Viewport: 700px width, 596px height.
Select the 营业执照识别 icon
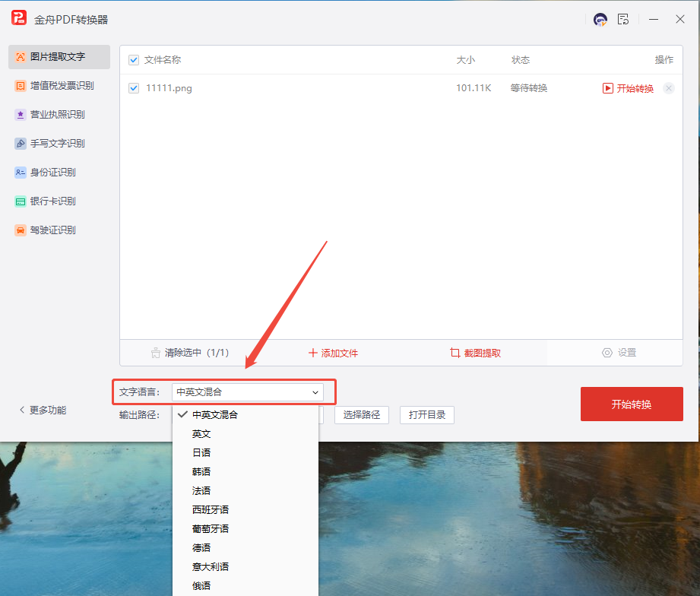[21, 115]
